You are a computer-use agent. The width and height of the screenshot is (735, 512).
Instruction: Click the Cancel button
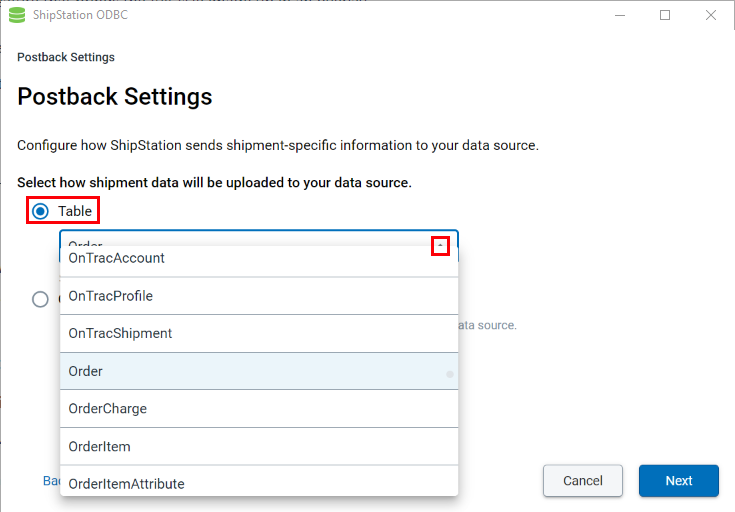(583, 481)
